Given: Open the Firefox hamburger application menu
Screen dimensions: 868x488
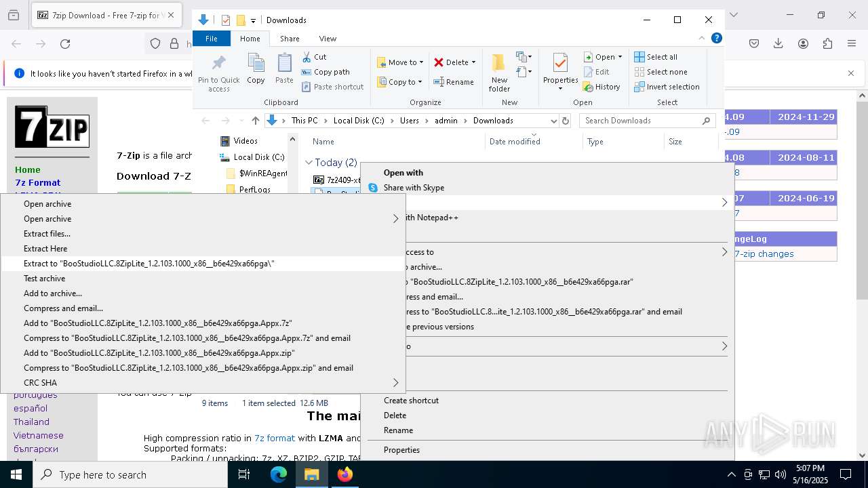Looking at the screenshot, I should coord(852,43).
